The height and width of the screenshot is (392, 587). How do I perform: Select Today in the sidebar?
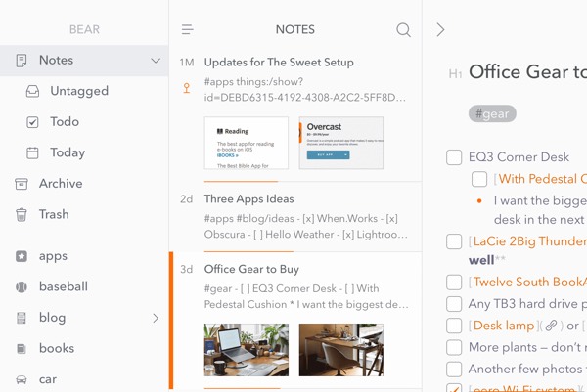(x=68, y=152)
